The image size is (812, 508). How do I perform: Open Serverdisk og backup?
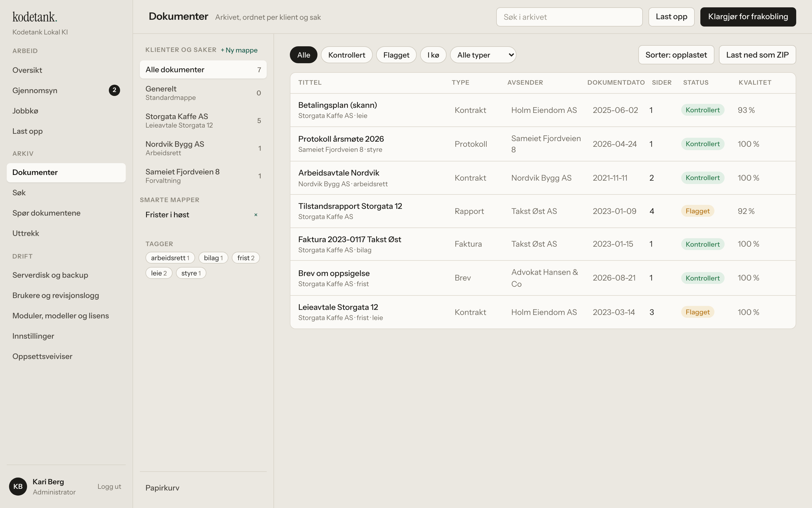tap(66, 275)
